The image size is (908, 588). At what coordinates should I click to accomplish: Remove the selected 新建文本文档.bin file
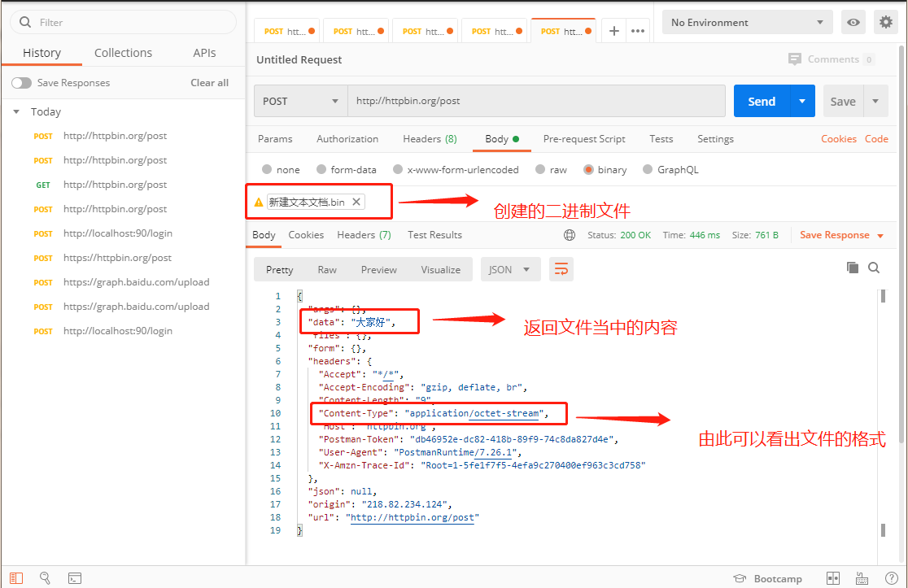tap(356, 202)
